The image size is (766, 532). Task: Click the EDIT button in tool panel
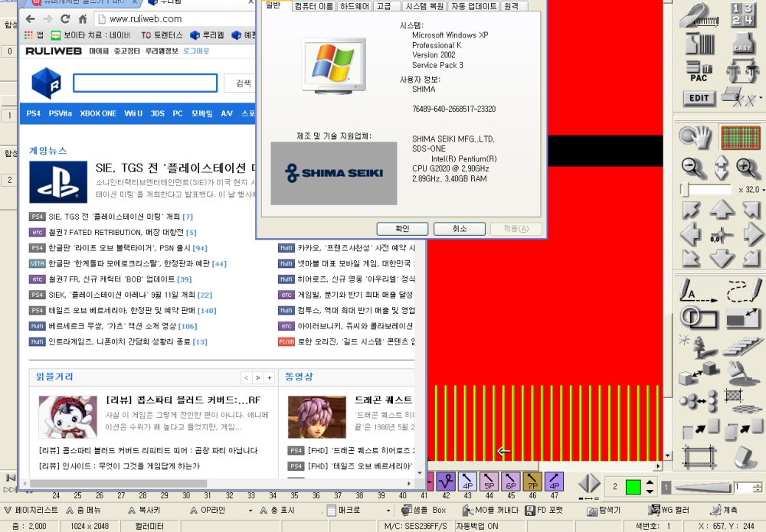tap(699, 98)
